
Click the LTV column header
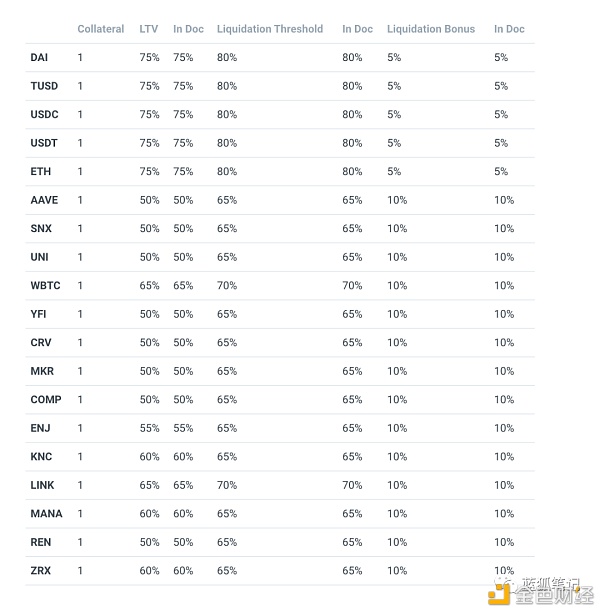coord(148,29)
